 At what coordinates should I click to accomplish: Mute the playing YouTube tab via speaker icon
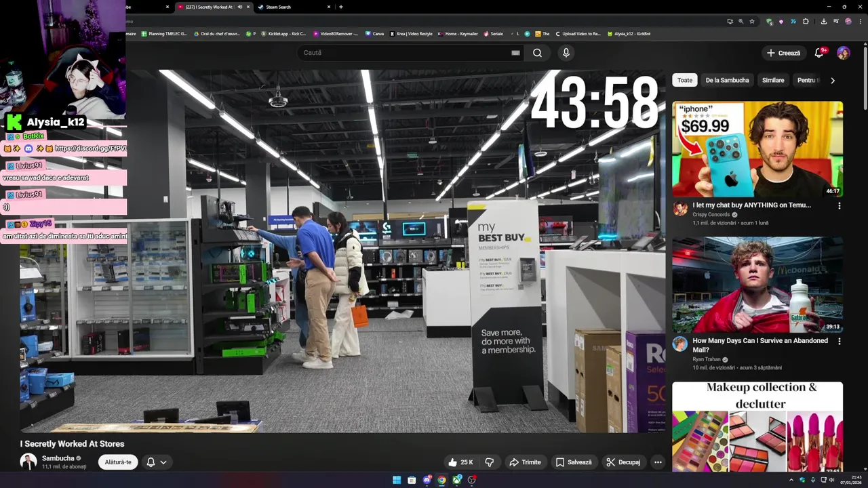[x=239, y=7]
